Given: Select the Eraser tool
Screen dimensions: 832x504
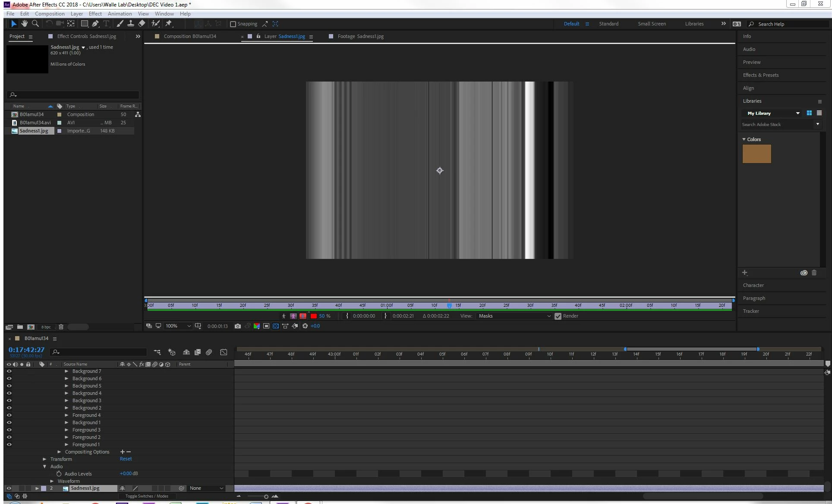Looking at the screenshot, I should tap(142, 24).
